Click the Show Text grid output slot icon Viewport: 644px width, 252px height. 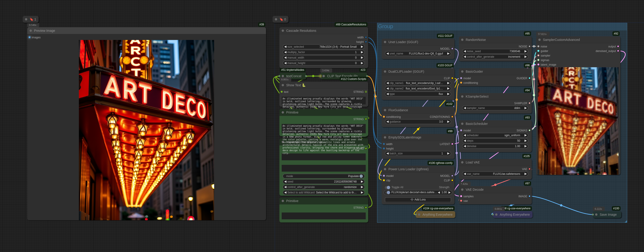366,92
